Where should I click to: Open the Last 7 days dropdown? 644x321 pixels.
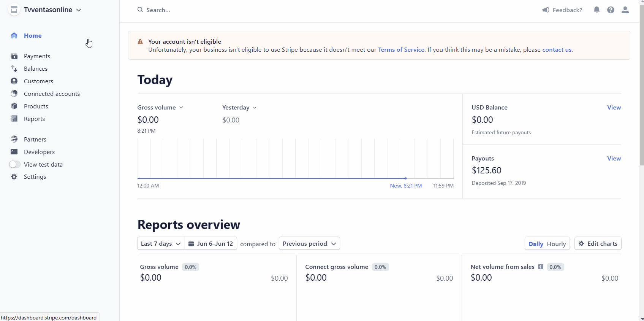coord(161,244)
